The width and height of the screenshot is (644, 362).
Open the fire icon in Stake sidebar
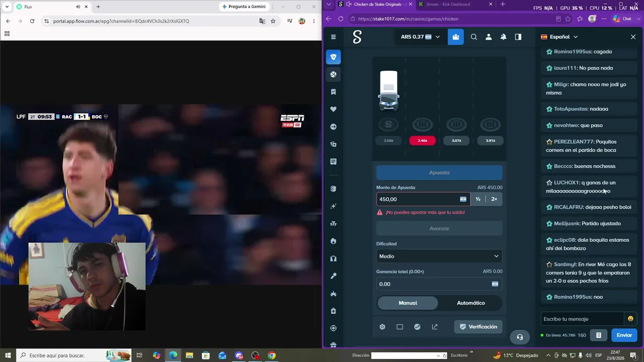333,241
